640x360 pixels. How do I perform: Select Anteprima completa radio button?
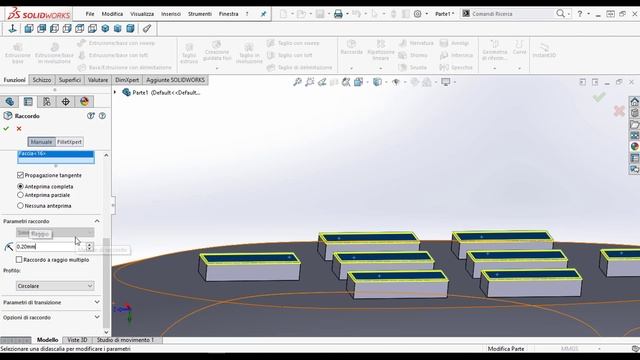tap(20, 186)
